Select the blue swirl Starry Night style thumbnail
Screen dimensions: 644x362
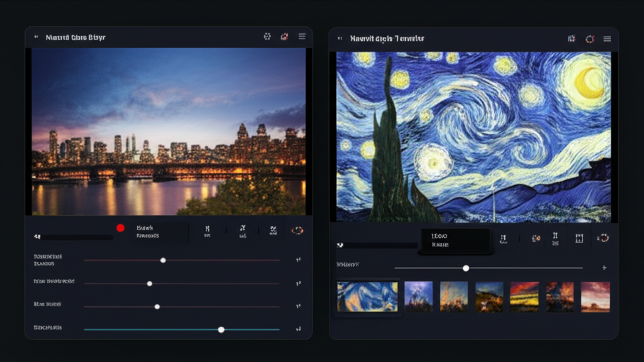367,297
